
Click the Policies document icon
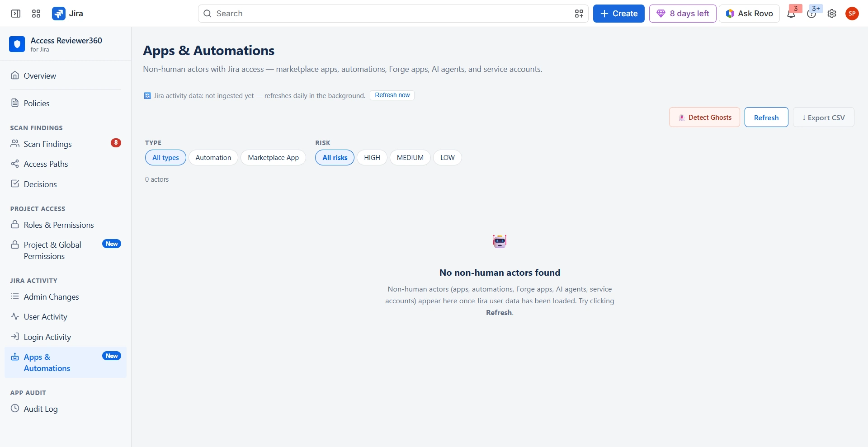15,103
